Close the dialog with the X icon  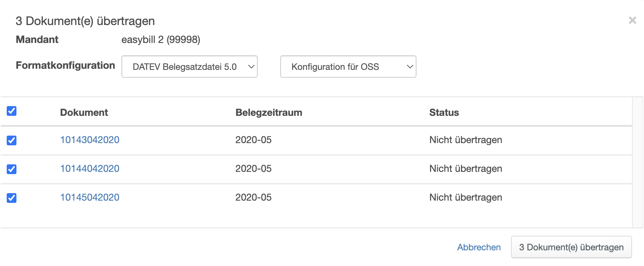click(632, 20)
